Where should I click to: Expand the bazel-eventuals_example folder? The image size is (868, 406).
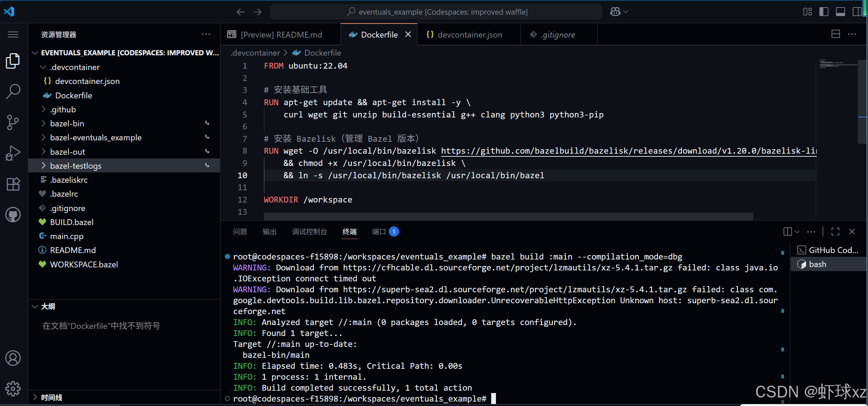pyautogui.click(x=125, y=138)
